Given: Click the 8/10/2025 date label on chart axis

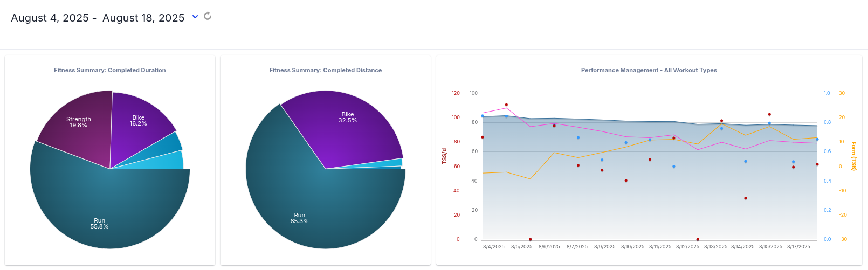Looking at the screenshot, I should click(x=632, y=247).
